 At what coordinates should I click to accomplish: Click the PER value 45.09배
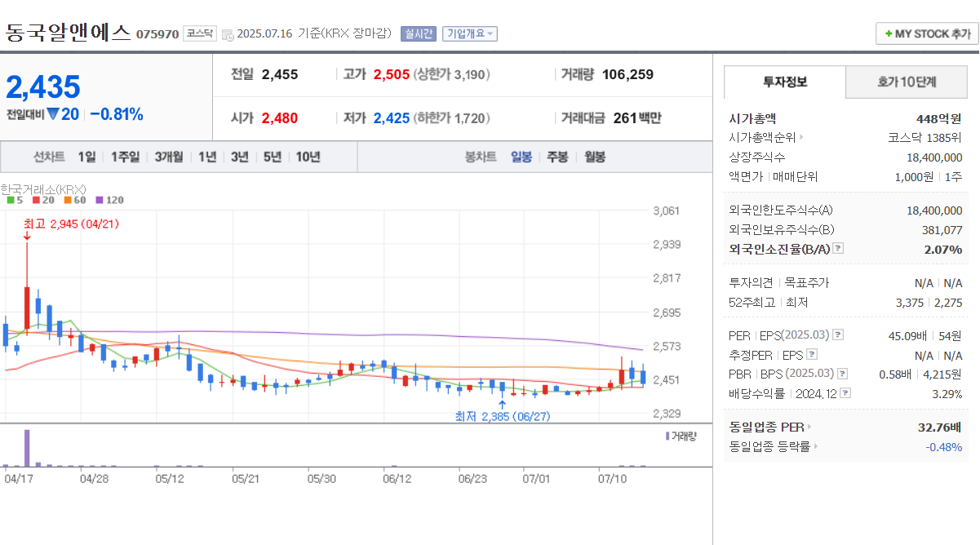[908, 335]
